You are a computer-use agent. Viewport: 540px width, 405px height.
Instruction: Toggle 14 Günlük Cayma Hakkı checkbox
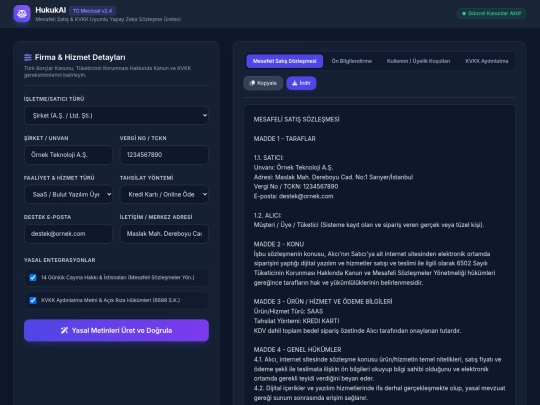tap(33, 278)
